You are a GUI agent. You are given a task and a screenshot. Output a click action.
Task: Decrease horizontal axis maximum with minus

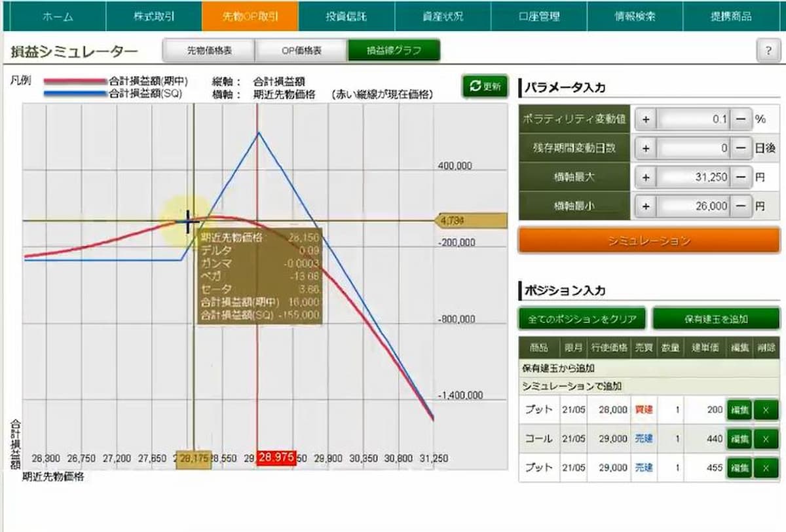click(740, 177)
